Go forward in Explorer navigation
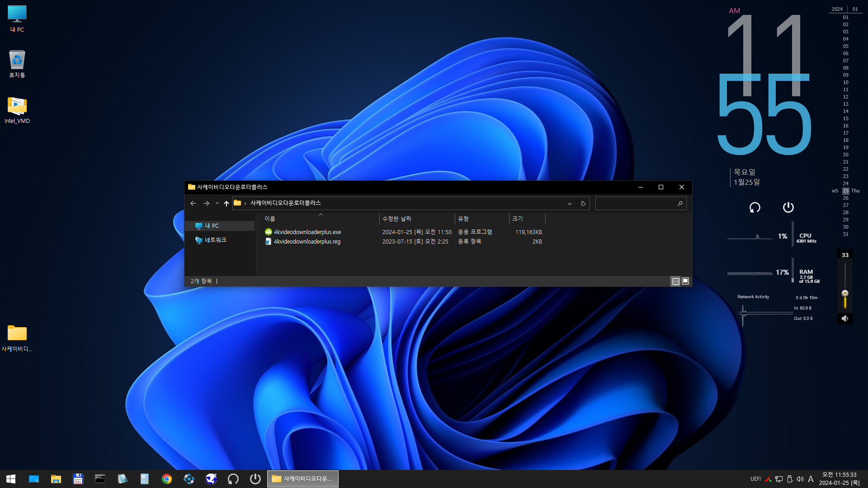The width and height of the screenshot is (868, 488). coord(207,203)
